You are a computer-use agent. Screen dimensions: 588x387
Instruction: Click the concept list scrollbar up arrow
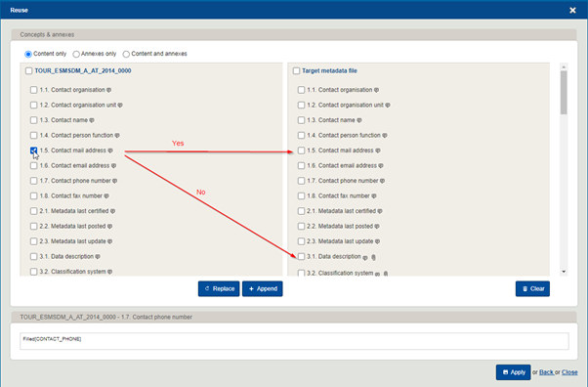[564, 66]
